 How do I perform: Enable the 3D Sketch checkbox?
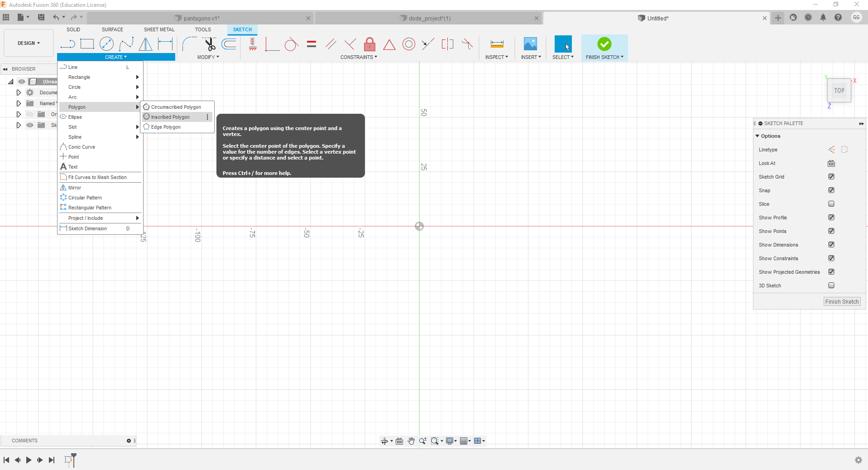pyautogui.click(x=831, y=286)
